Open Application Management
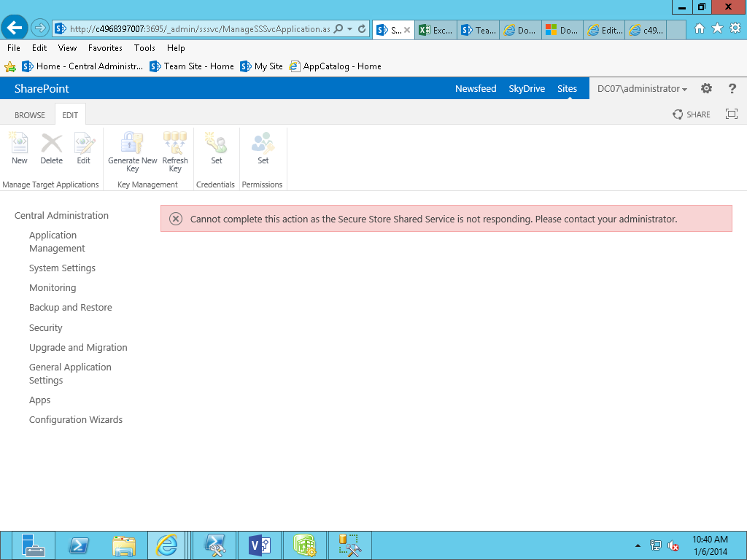Screen dimensions: 747x560 pyautogui.click(x=57, y=241)
